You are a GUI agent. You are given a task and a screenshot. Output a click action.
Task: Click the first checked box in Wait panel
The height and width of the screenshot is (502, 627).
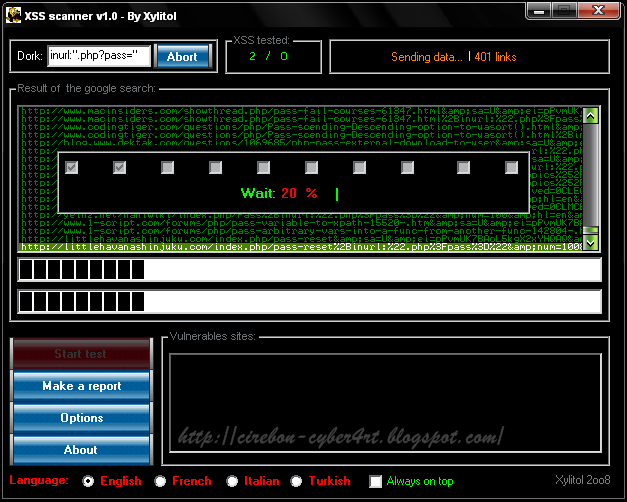click(72, 167)
